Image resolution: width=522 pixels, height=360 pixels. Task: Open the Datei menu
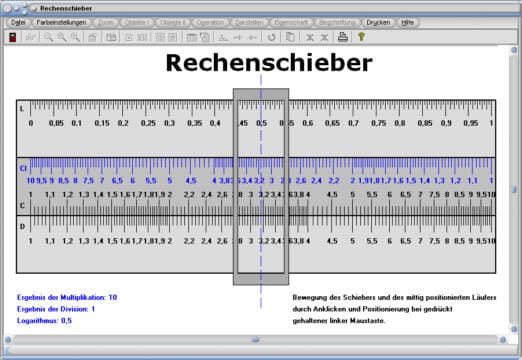coord(18,22)
